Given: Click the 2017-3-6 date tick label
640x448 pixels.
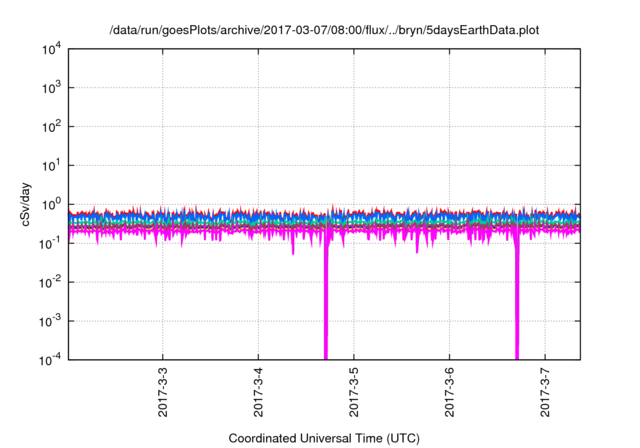Looking at the screenshot, I should tap(449, 393).
